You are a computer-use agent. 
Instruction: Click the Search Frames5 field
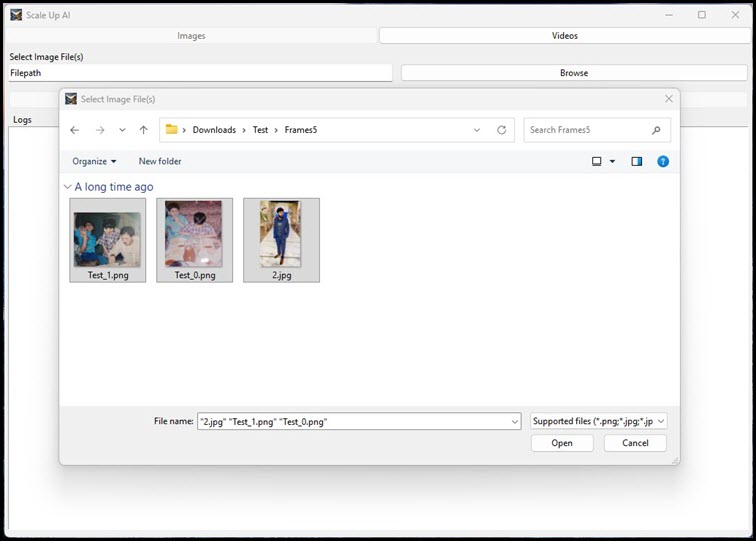tap(597, 130)
